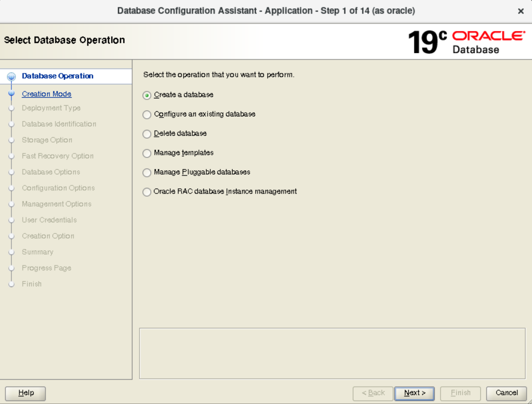Screen dimensions: 532x404
Task: Click the Finish step label in sidebar
Action: click(x=32, y=284)
